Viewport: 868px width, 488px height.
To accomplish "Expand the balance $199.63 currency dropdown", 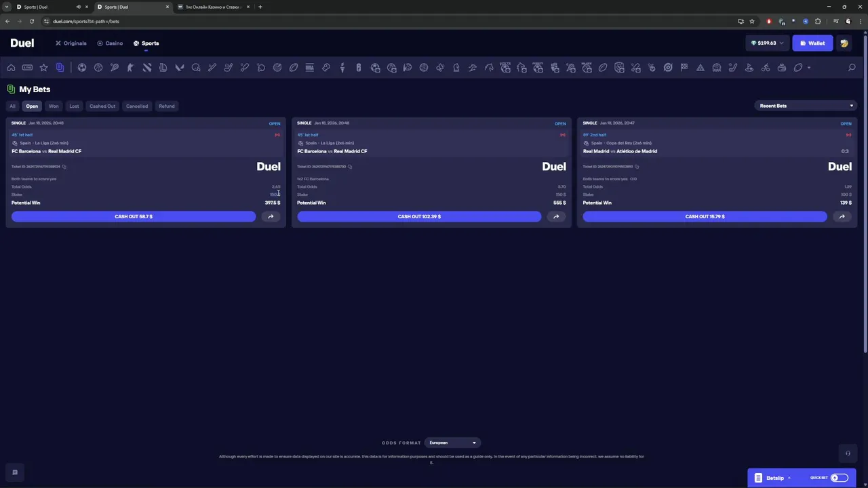I will pos(767,43).
